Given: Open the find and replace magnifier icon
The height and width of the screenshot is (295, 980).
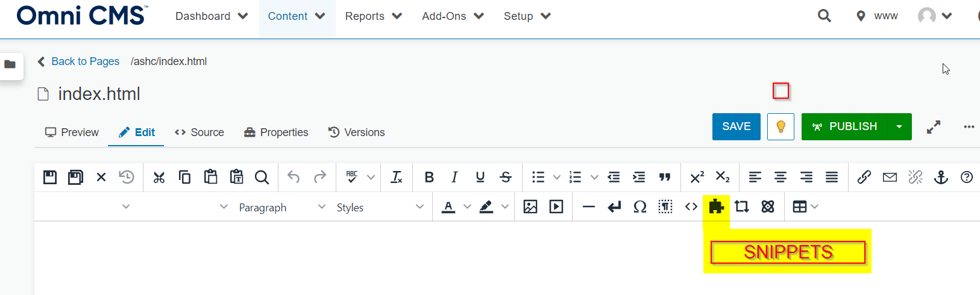Looking at the screenshot, I should point(262,177).
